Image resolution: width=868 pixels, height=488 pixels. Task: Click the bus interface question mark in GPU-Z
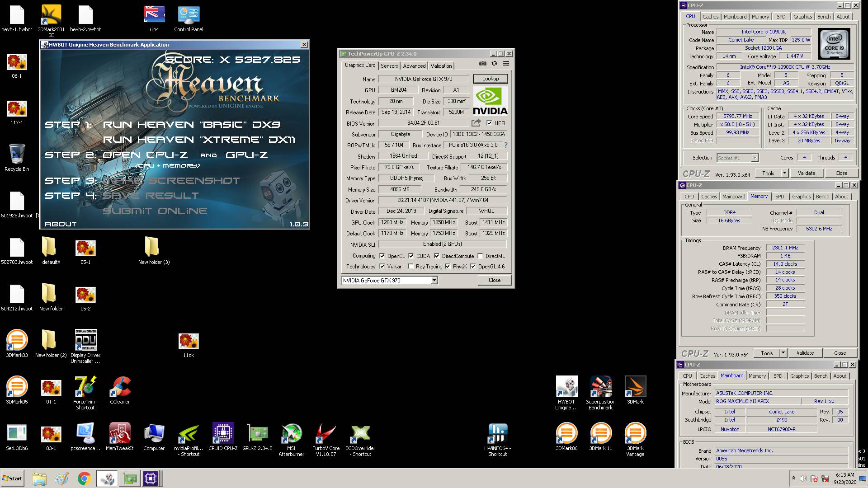pos(506,145)
